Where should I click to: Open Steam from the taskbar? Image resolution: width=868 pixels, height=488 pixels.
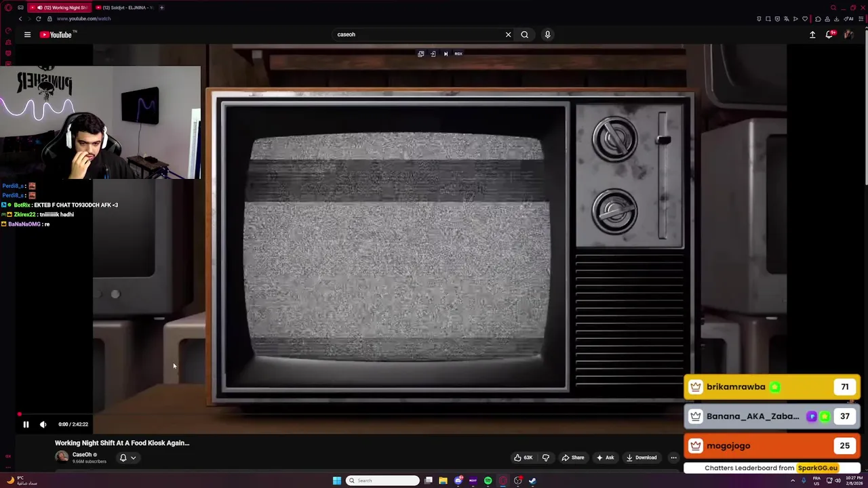pos(532,481)
